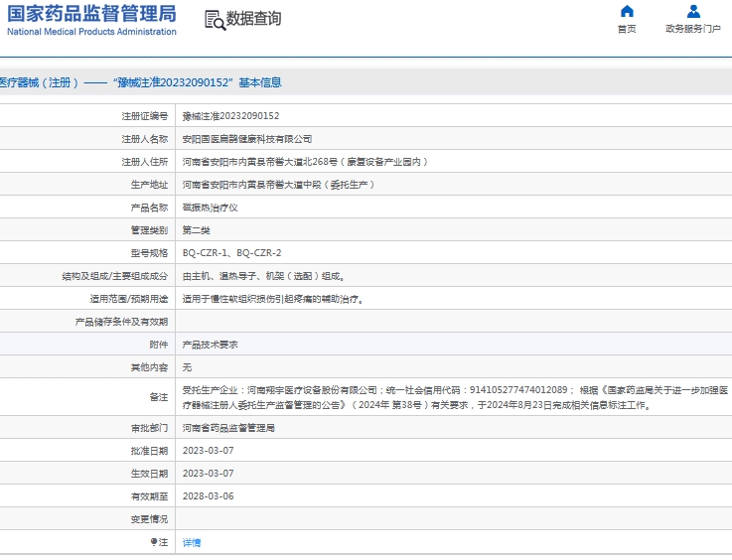The height and width of the screenshot is (560, 732).
Task: Click the 首页 home icon
Action: [x=627, y=11]
